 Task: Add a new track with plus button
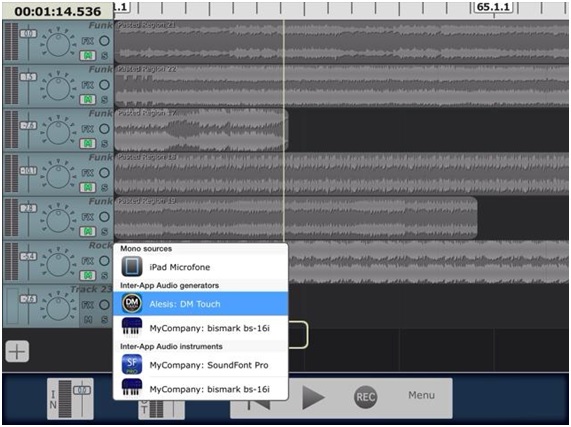[17, 352]
